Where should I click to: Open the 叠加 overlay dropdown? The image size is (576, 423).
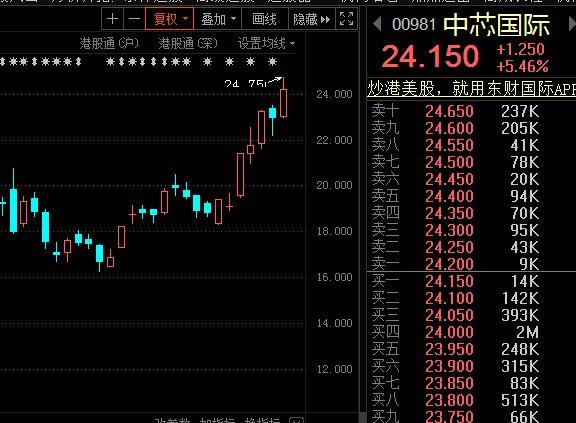(218, 19)
